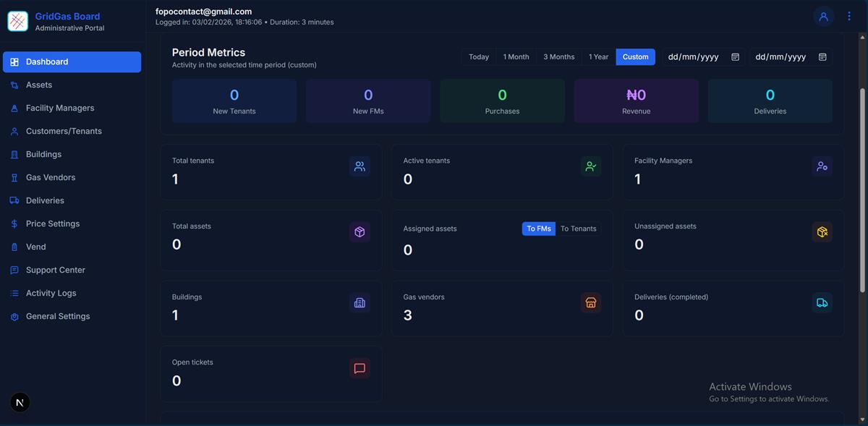Open the Support Center
This screenshot has height=426, width=868.
(x=72, y=270)
